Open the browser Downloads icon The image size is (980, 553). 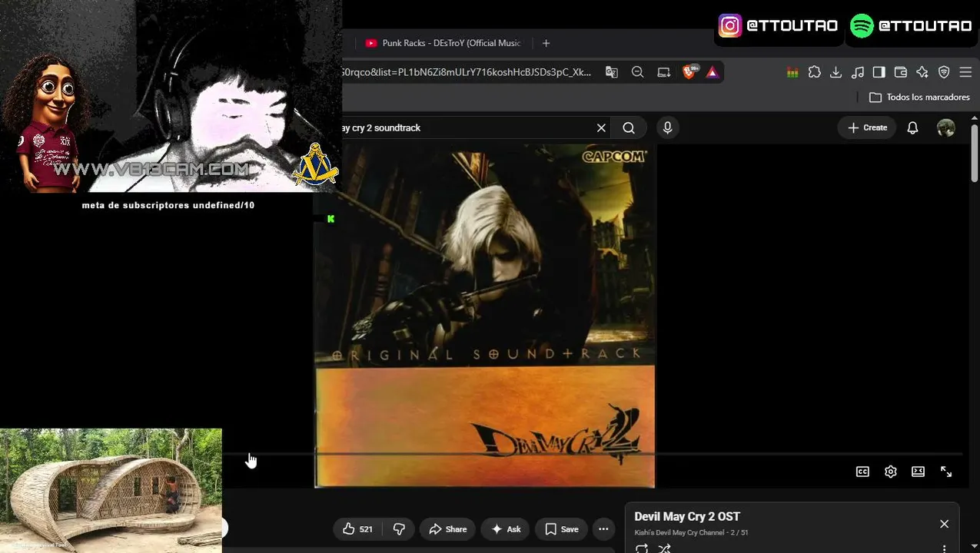tap(836, 72)
